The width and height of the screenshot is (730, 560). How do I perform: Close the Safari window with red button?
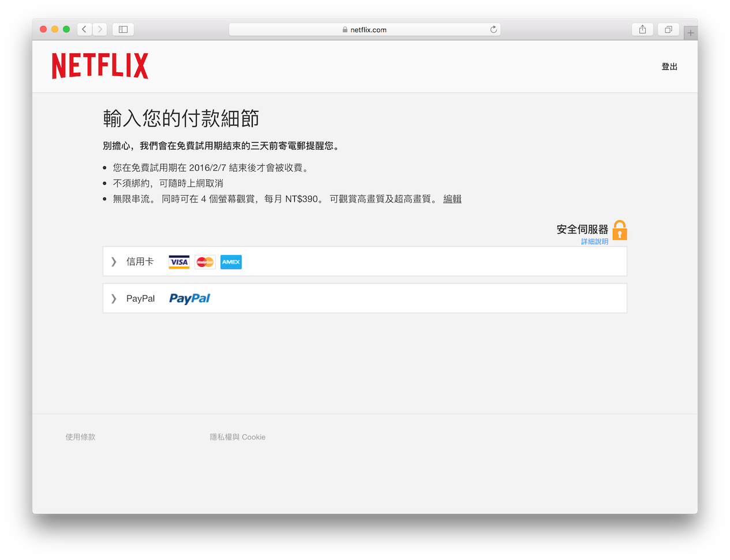[x=43, y=29]
